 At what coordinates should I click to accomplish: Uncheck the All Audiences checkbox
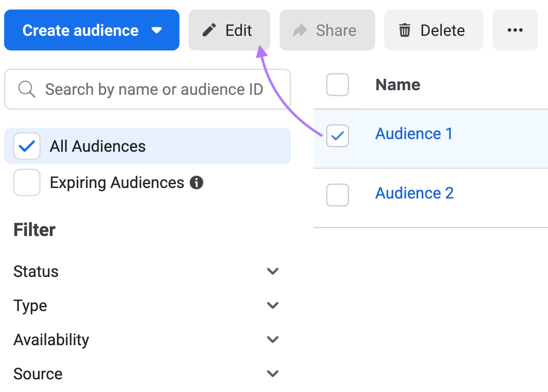[27, 146]
